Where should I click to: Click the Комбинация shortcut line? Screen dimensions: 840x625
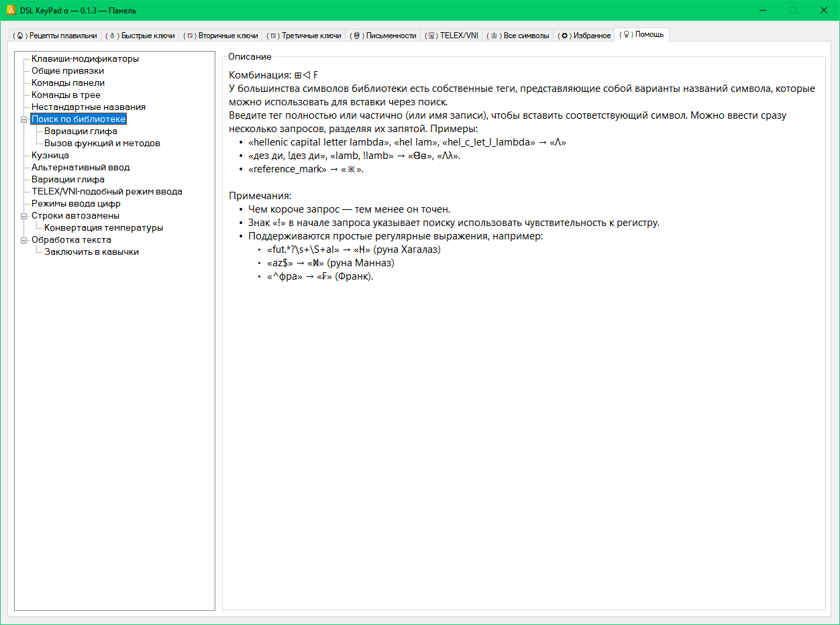(x=274, y=75)
